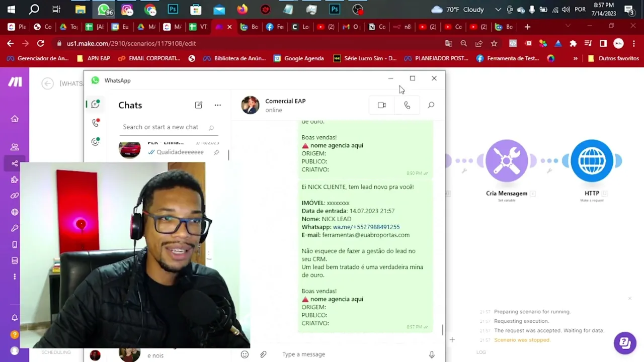Image resolution: width=644 pixels, height=362 pixels.
Task: Click ferramentas@euabroportas.com email address in message
Action: pos(366,235)
